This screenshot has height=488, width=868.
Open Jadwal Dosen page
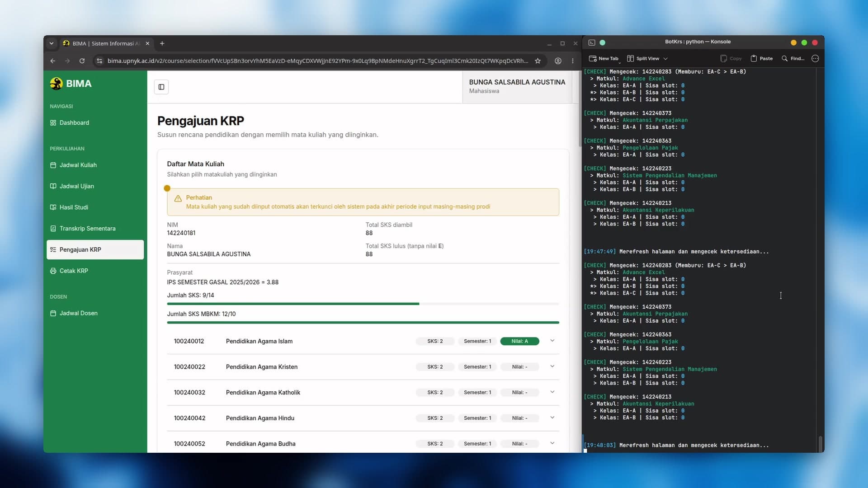click(x=95, y=313)
